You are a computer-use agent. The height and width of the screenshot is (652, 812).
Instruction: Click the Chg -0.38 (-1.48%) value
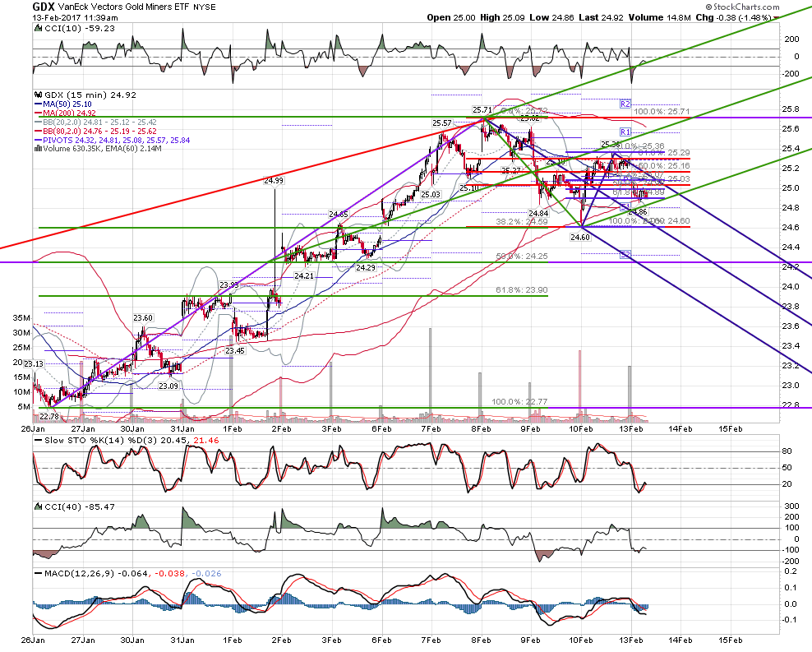(x=733, y=17)
